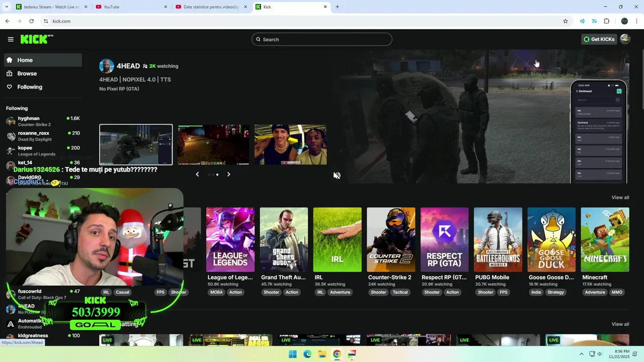Go back in browser history
This screenshot has height=362, width=644.
click(7, 21)
